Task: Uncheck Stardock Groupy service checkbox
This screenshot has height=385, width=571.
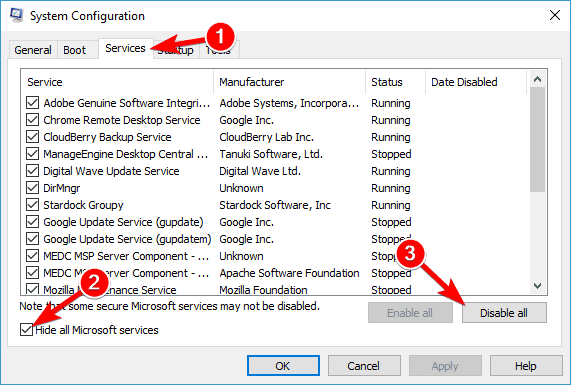Action: point(32,205)
